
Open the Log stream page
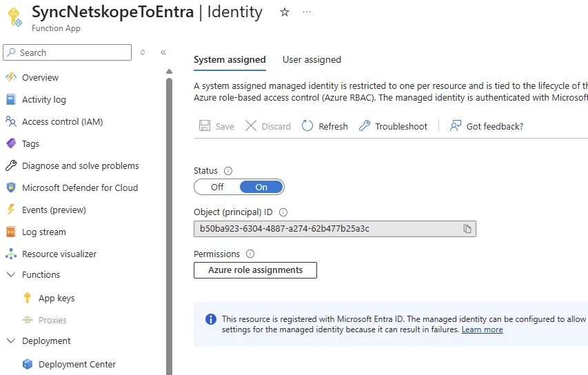pyautogui.click(x=43, y=232)
